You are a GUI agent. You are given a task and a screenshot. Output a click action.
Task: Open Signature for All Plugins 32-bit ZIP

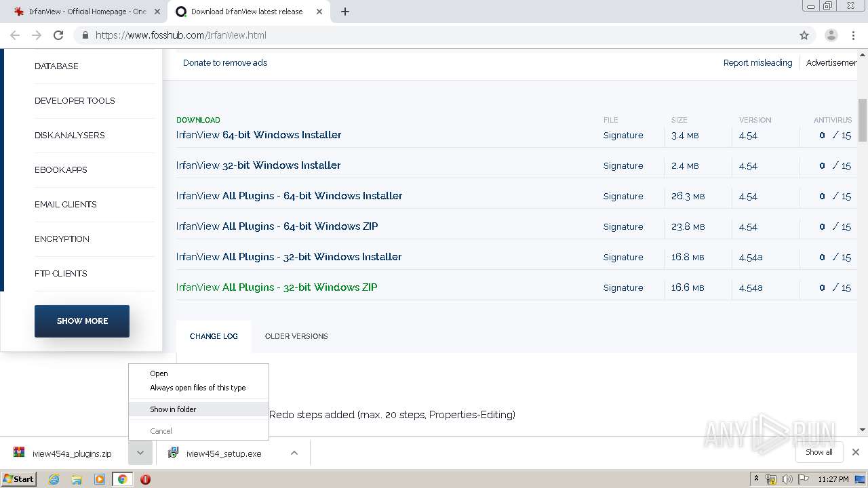click(x=623, y=288)
